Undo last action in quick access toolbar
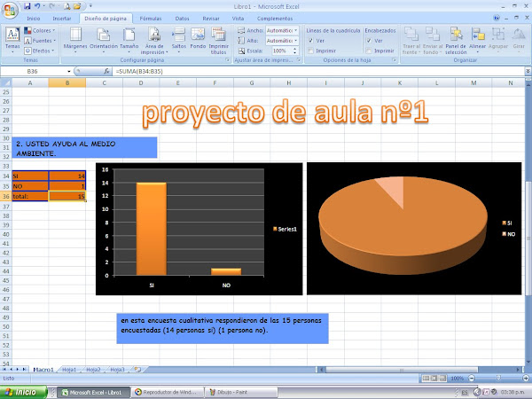Image resolution: width=532 pixels, height=399 pixels. pos(37,6)
